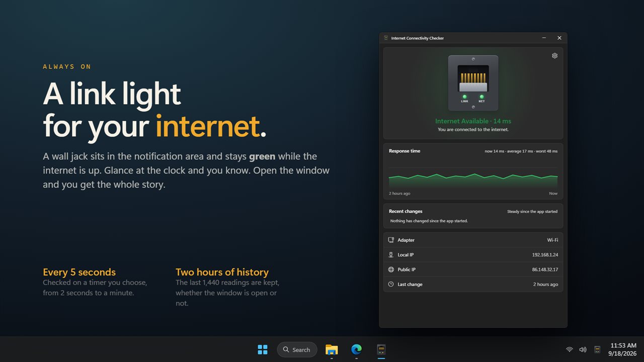Minimize the Internet Connectivity Checker window
This screenshot has height=362, width=644.
544,38
